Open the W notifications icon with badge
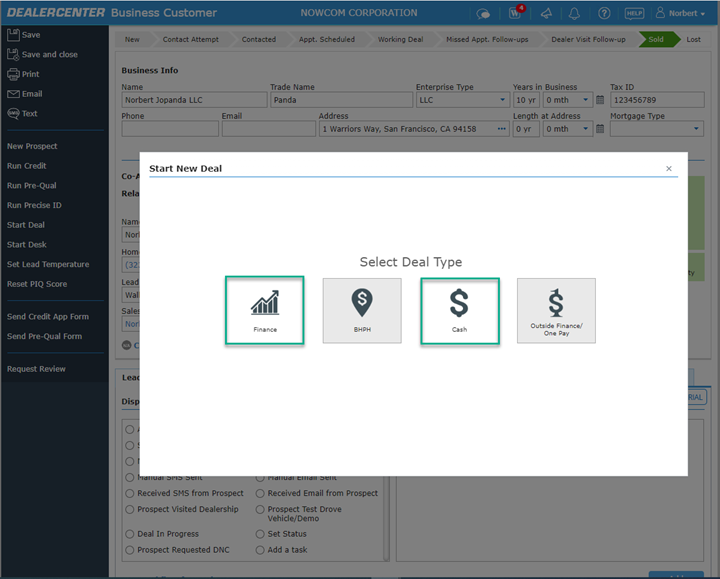This screenshot has height=579, width=720. point(516,13)
